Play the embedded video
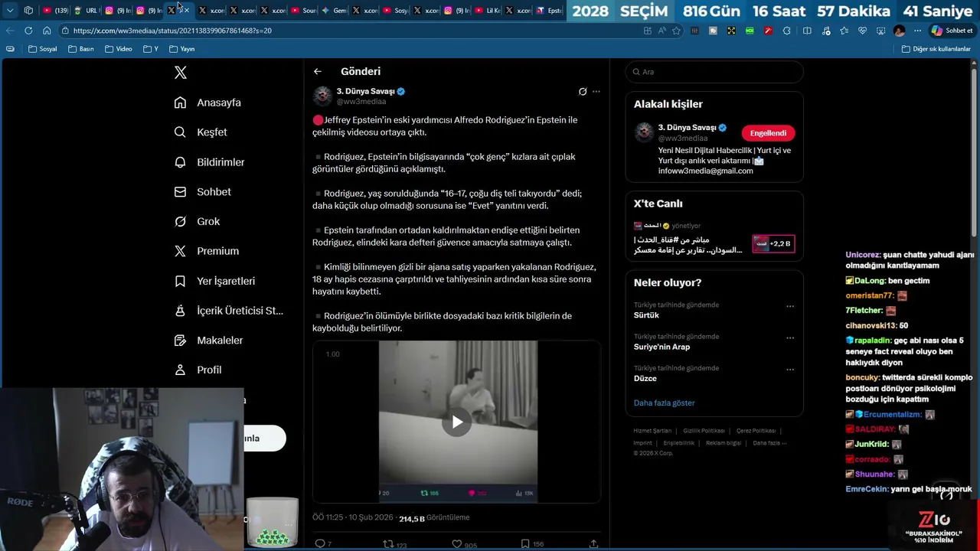The width and height of the screenshot is (980, 551). tap(457, 422)
